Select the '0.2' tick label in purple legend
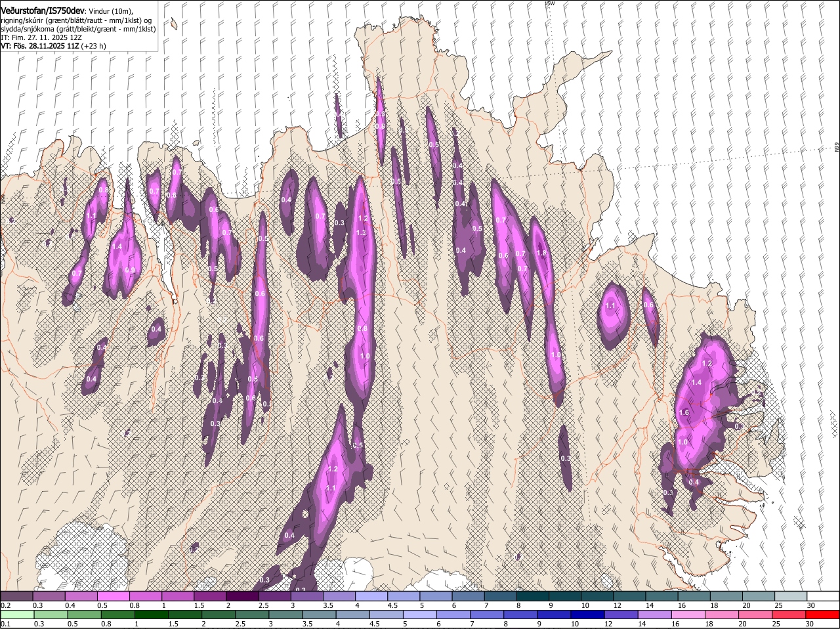This screenshot has width=840, height=629. click(5, 605)
